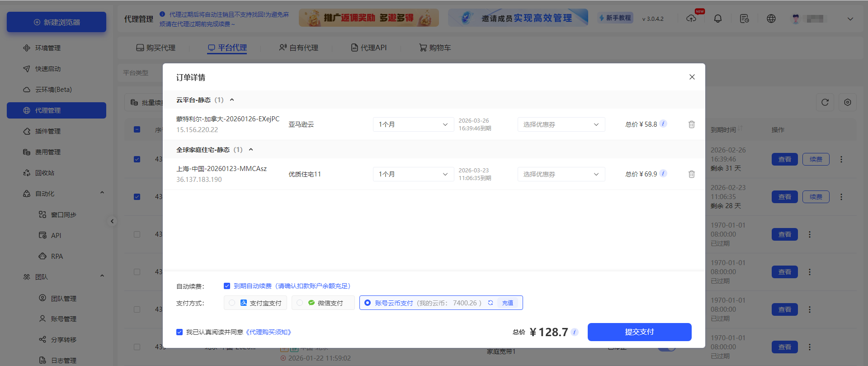The width and height of the screenshot is (868, 366).
Task: Open language globe icon
Action: point(771,19)
